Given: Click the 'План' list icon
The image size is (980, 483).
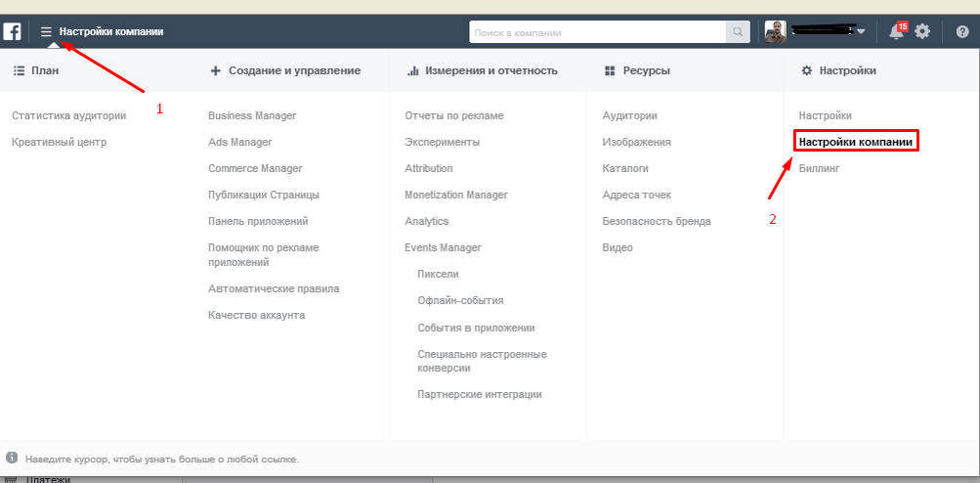Looking at the screenshot, I should tap(19, 70).
